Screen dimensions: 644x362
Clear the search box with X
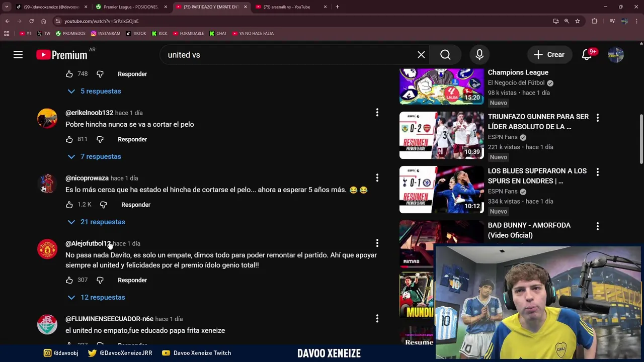click(421, 55)
